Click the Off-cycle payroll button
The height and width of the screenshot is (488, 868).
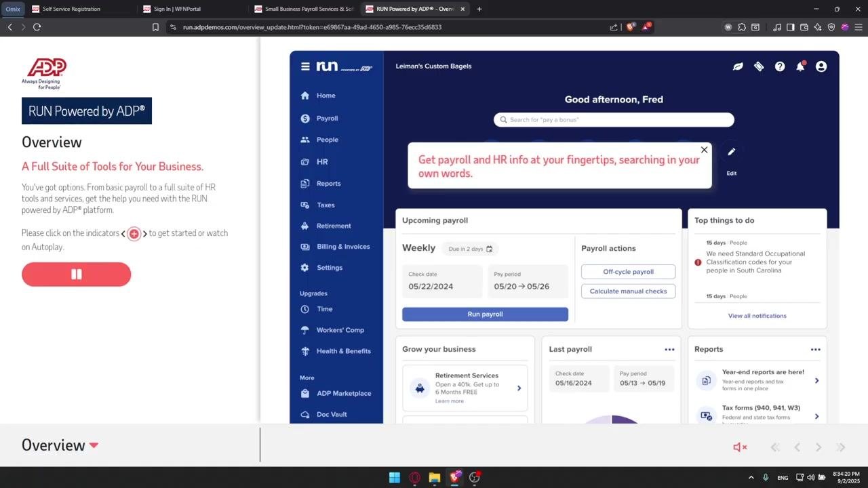[628, 272]
